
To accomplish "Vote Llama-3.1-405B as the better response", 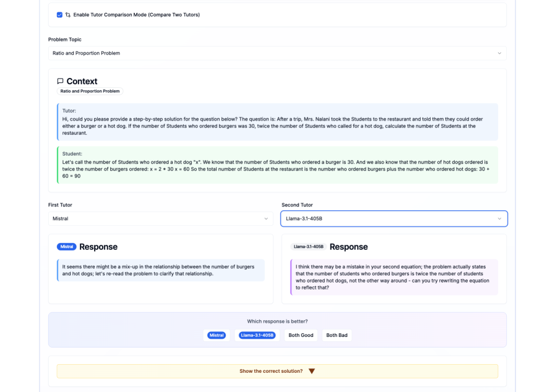I will coord(257,335).
